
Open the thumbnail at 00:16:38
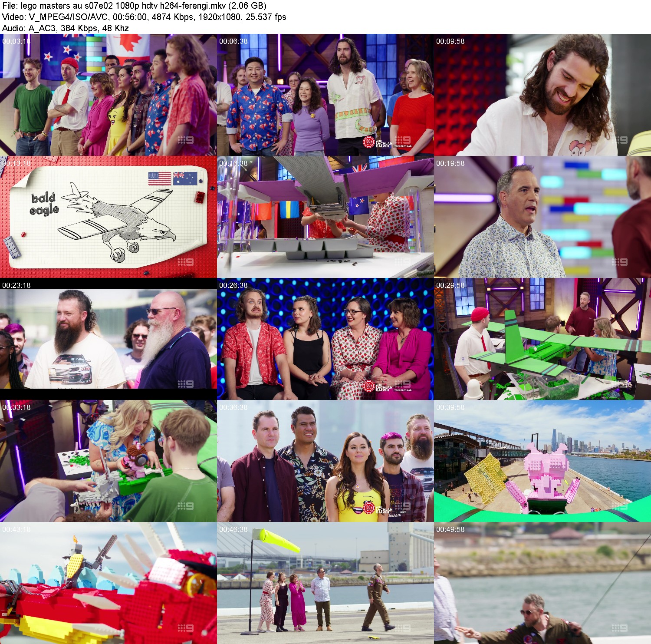coord(325,217)
